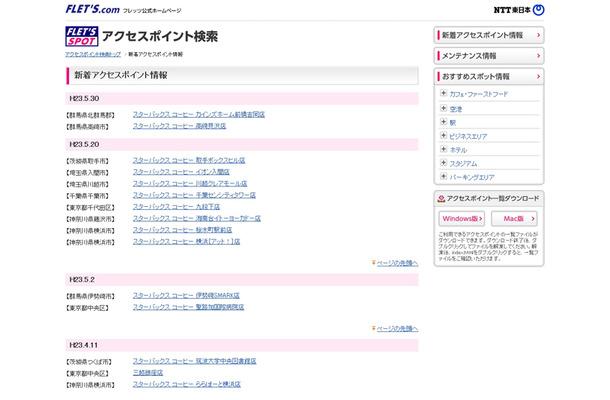610x400 pixels.
Task: Open 新着アクセスポイント情報 in the sidebar
Action: click(489, 35)
